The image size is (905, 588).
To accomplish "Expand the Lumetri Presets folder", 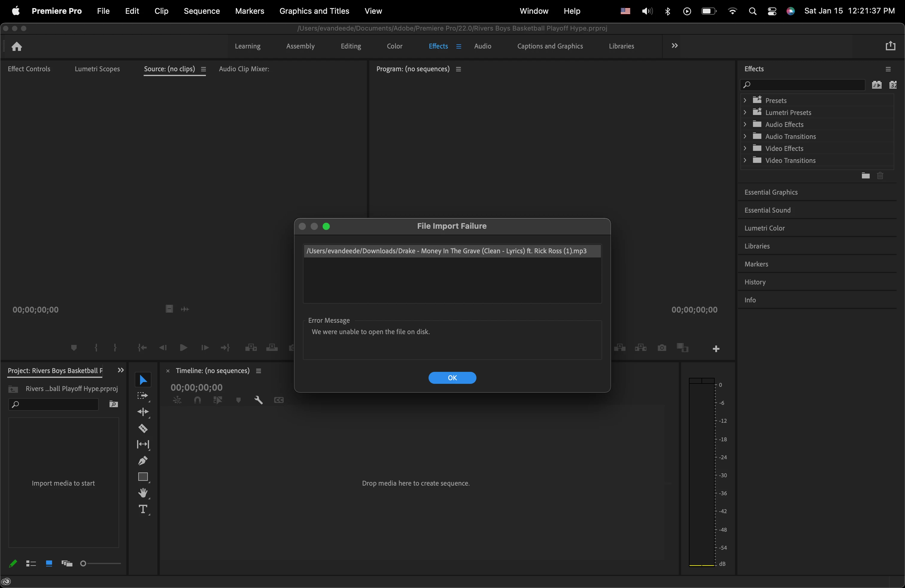I will [x=745, y=112].
